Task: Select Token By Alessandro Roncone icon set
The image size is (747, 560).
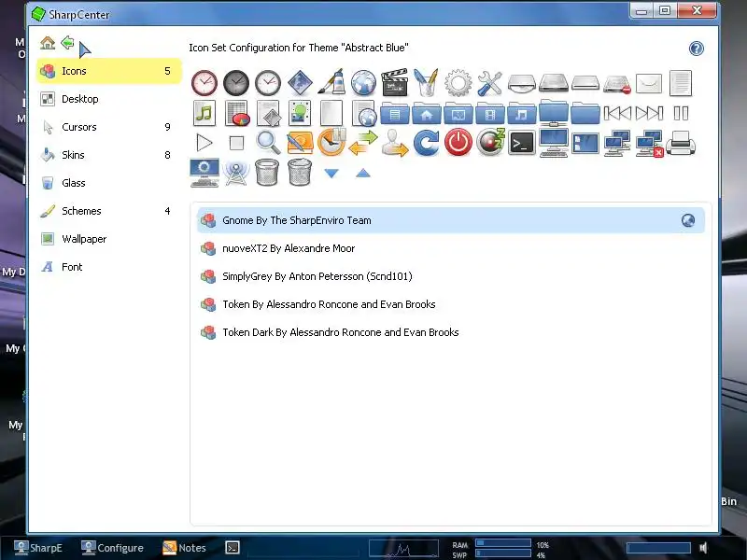Action: (451, 304)
